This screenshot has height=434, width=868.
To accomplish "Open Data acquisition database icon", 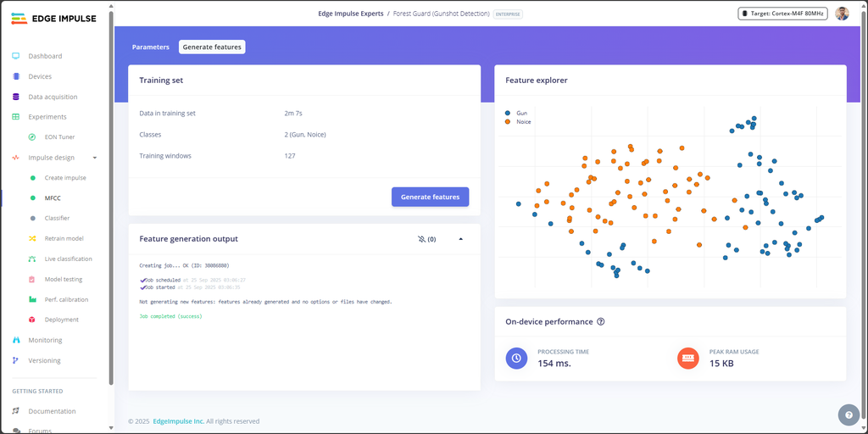I will [15, 97].
